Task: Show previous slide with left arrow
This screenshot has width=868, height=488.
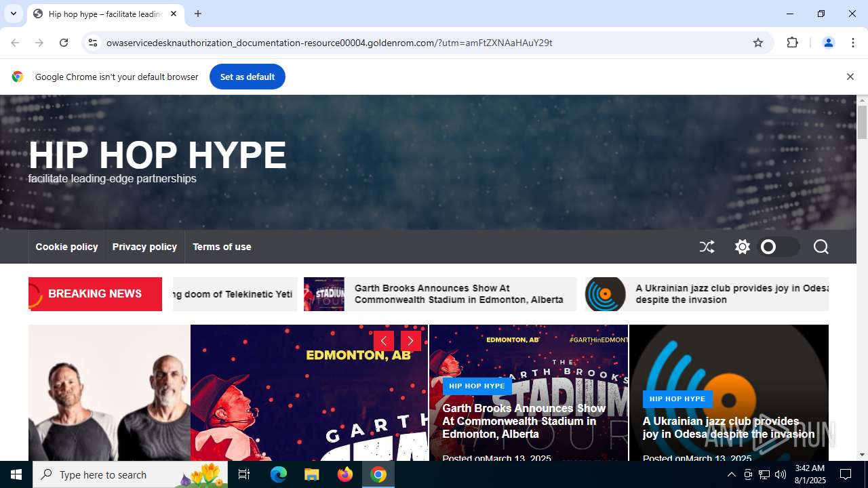Action: (384, 341)
